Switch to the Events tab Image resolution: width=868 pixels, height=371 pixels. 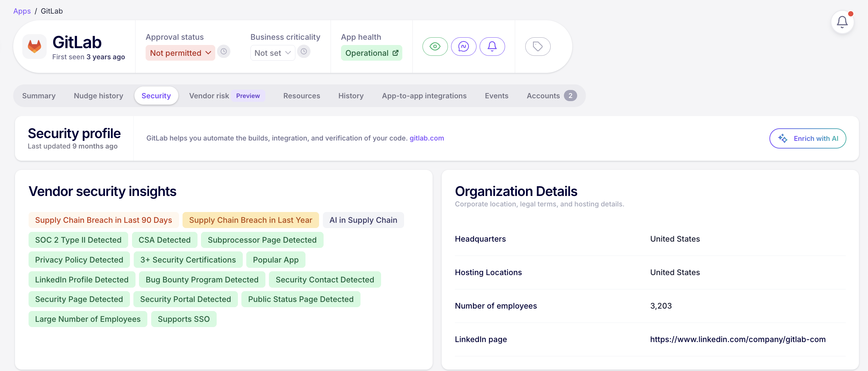(496, 96)
